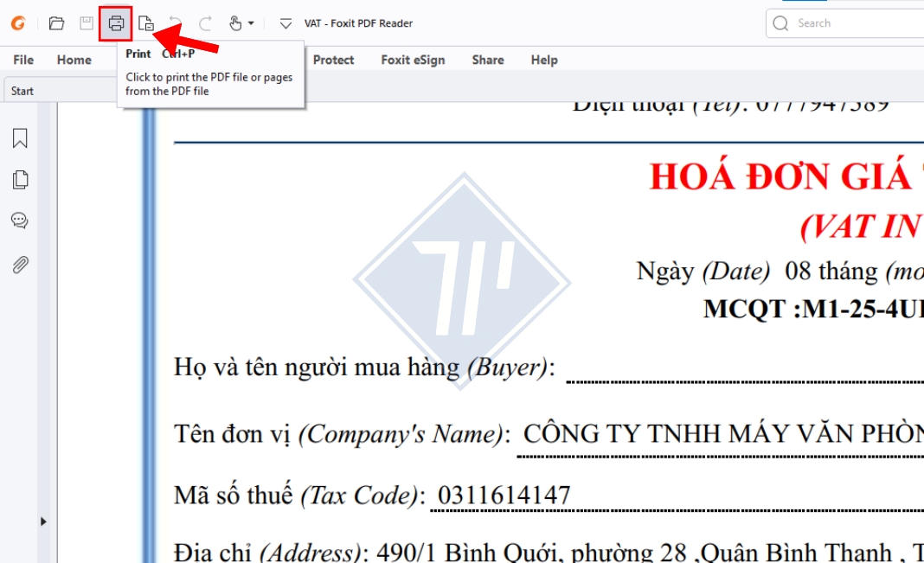This screenshot has width=924, height=563.
Task: Open the Help tab
Action: point(544,60)
